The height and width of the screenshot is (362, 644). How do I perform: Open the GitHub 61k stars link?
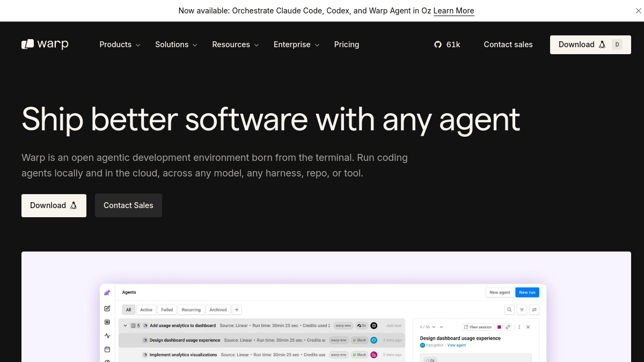(447, 45)
